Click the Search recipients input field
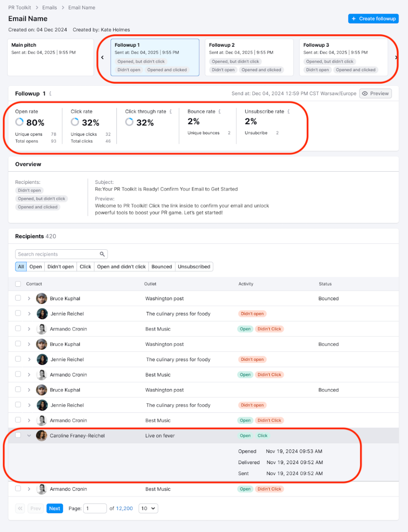The image size is (408, 532). point(57,254)
